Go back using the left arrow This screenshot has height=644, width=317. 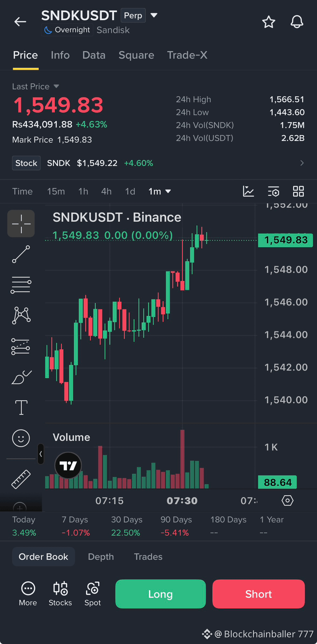pyautogui.click(x=20, y=22)
